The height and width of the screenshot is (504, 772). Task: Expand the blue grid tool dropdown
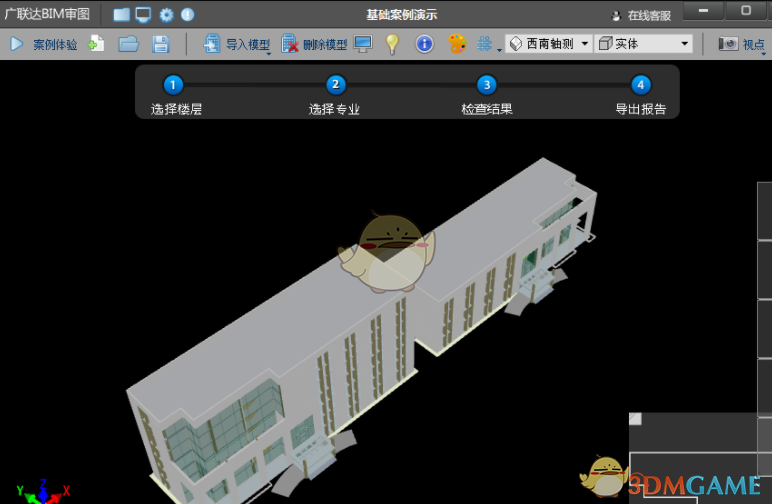pyautogui.click(x=487, y=44)
